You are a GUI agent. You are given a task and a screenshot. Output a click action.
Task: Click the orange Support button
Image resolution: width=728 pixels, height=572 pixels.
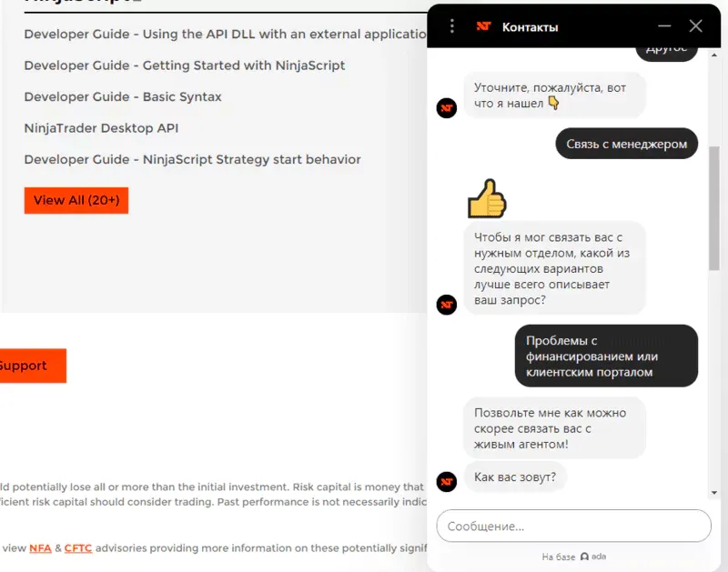(33, 366)
